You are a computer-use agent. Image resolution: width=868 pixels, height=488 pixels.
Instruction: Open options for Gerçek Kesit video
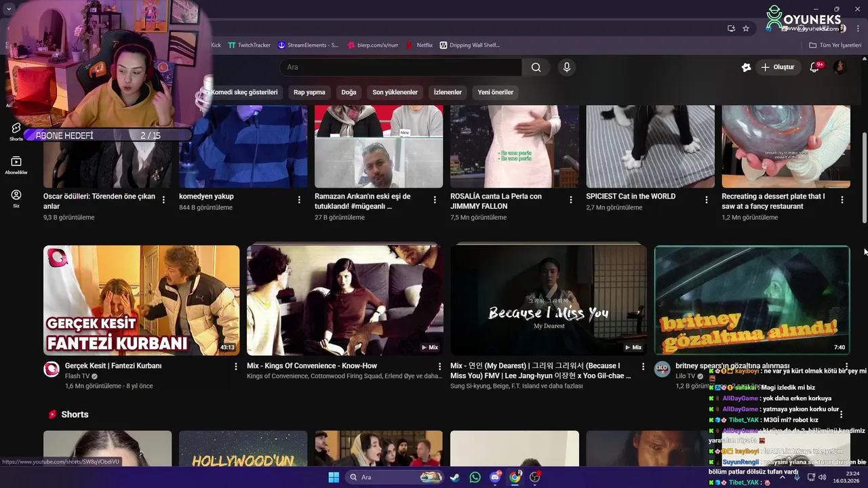[x=236, y=367]
